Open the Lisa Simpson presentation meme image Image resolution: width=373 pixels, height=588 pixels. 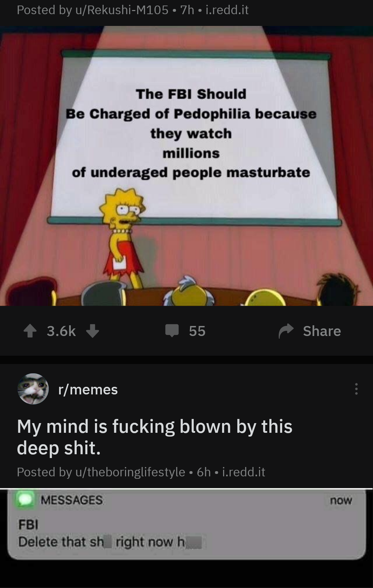[186, 166]
